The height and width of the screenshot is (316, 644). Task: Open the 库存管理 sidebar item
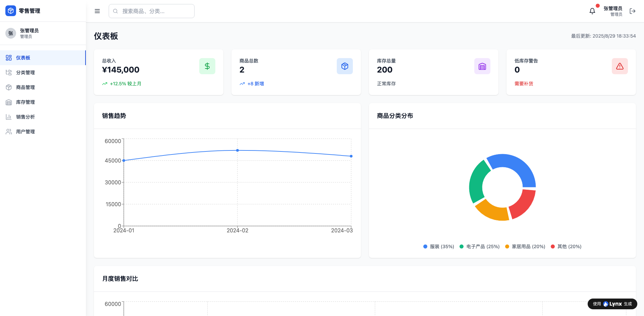click(x=25, y=102)
